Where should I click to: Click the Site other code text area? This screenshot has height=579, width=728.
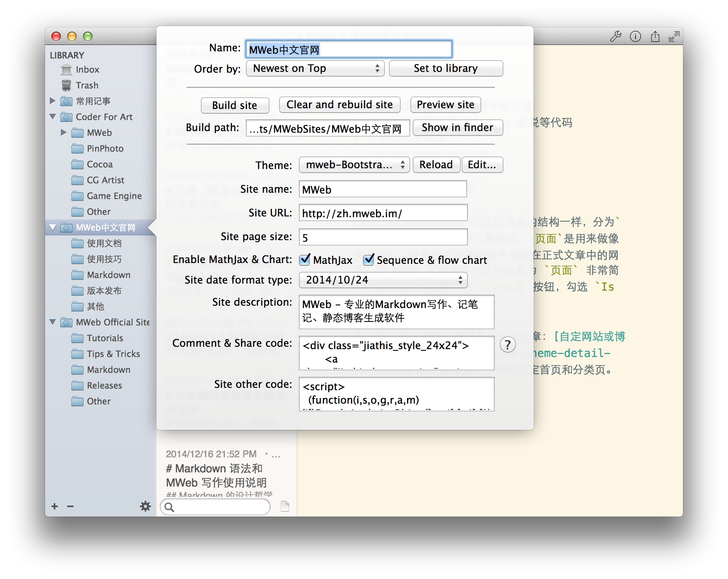tap(396, 394)
